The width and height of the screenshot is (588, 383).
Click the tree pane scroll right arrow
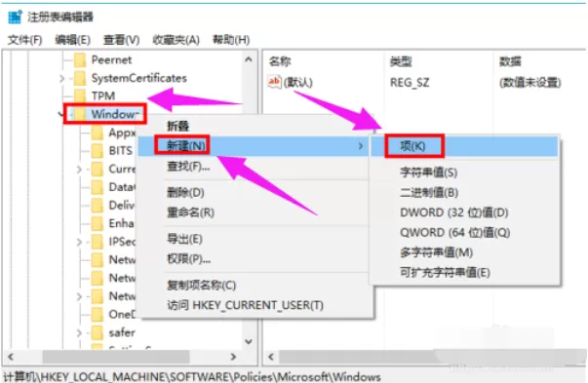(x=233, y=357)
